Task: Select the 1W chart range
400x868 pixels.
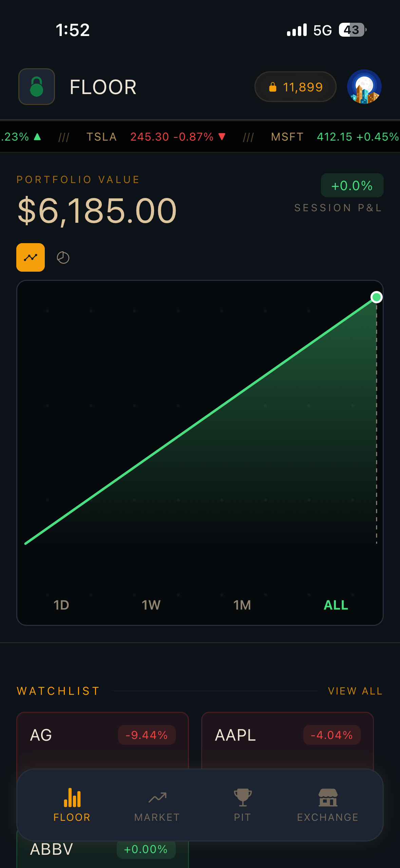Action: (151, 605)
